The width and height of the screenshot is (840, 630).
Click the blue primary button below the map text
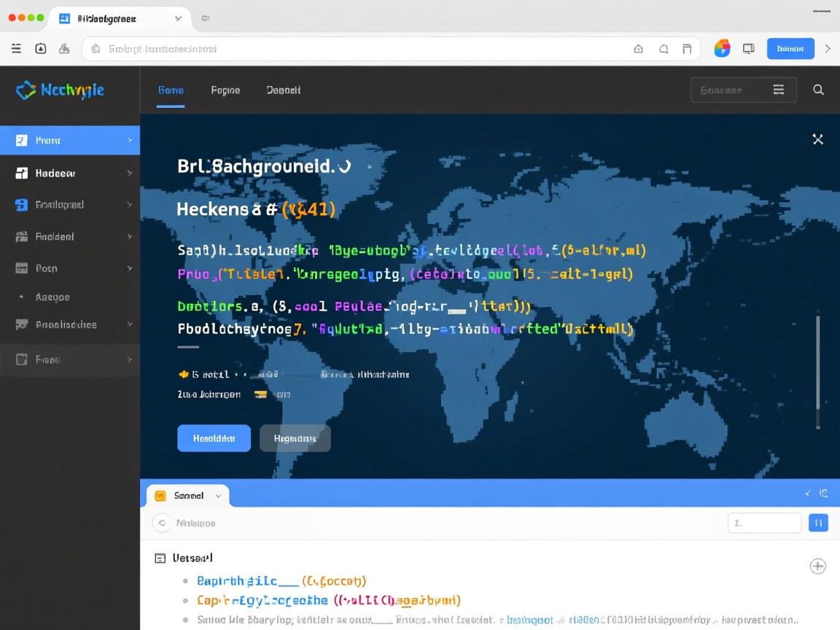click(x=214, y=438)
